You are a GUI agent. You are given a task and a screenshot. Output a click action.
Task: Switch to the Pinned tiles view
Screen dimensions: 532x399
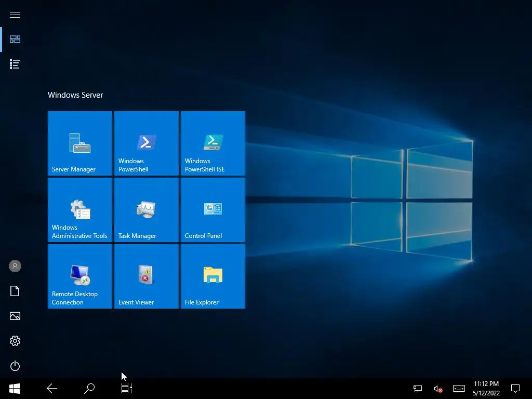click(x=15, y=39)
